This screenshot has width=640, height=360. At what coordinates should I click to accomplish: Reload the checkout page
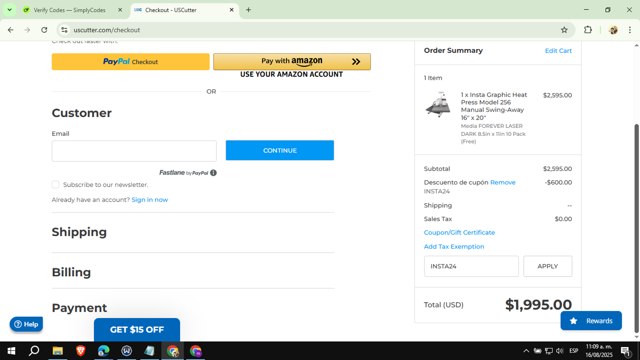tap(44, 30)
